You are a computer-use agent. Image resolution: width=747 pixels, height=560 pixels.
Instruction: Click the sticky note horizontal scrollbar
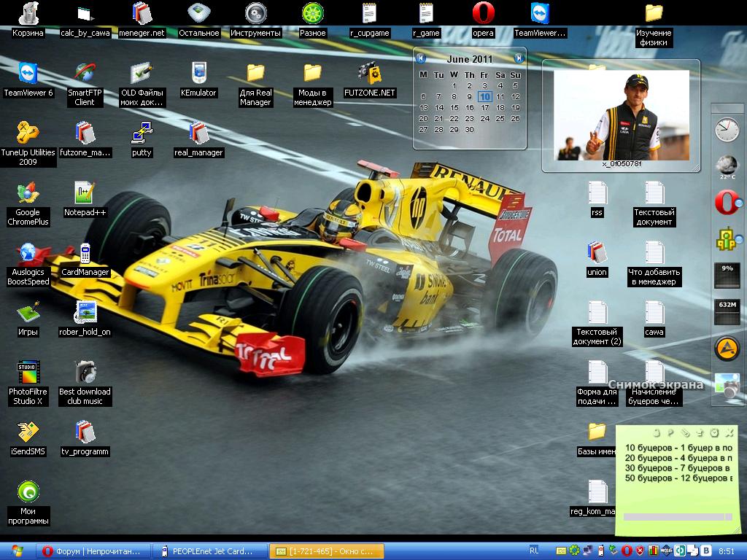click(674, 517)
